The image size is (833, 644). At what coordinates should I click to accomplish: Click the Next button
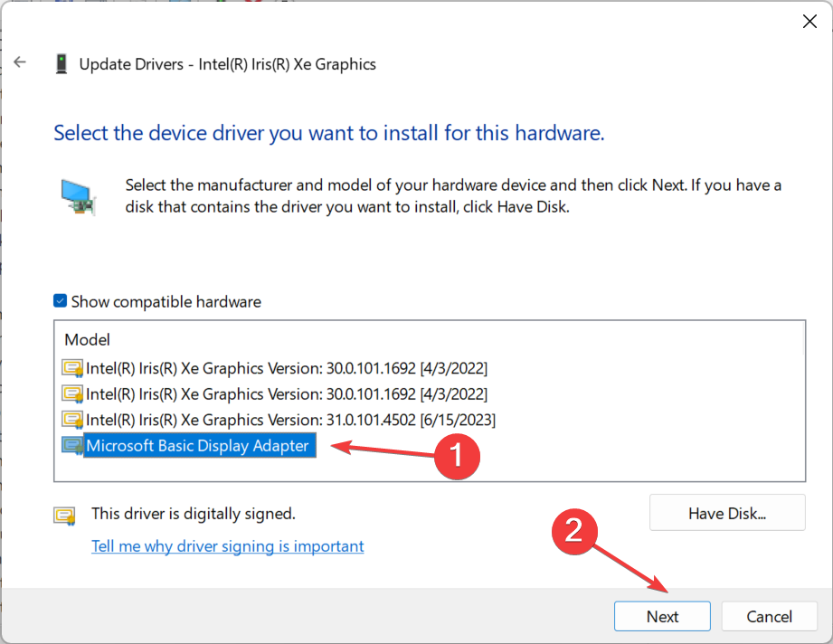tap(662, 616)
